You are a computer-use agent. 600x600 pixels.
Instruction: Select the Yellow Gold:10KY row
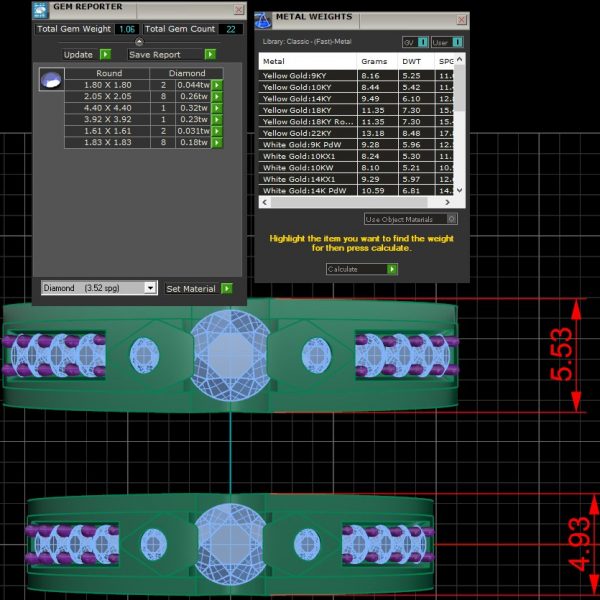[x=356, y=87]
